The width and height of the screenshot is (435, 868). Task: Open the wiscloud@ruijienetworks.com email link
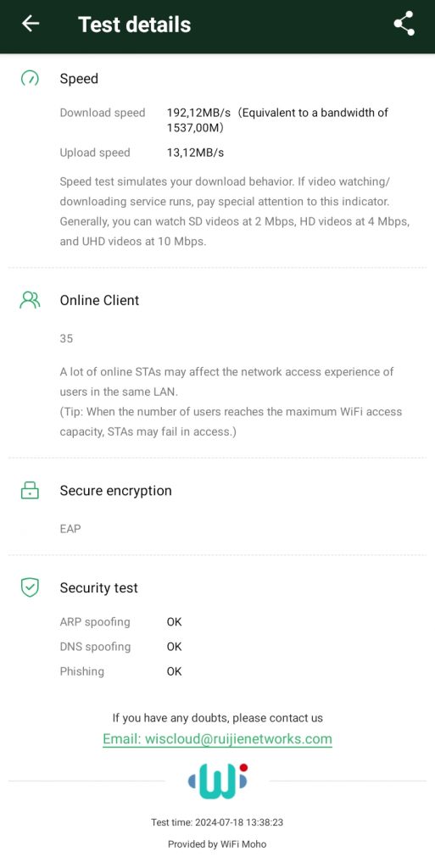[217, 738]
